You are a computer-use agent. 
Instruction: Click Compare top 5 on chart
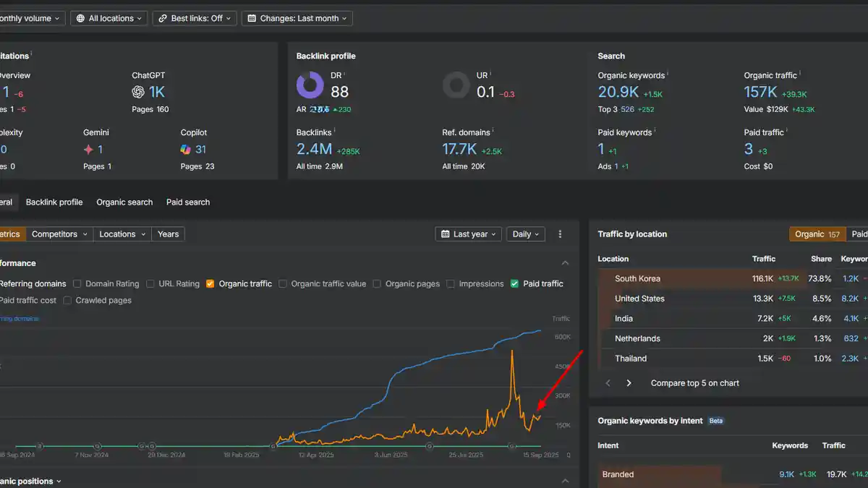pyautogui.click(x=694, y=383)
